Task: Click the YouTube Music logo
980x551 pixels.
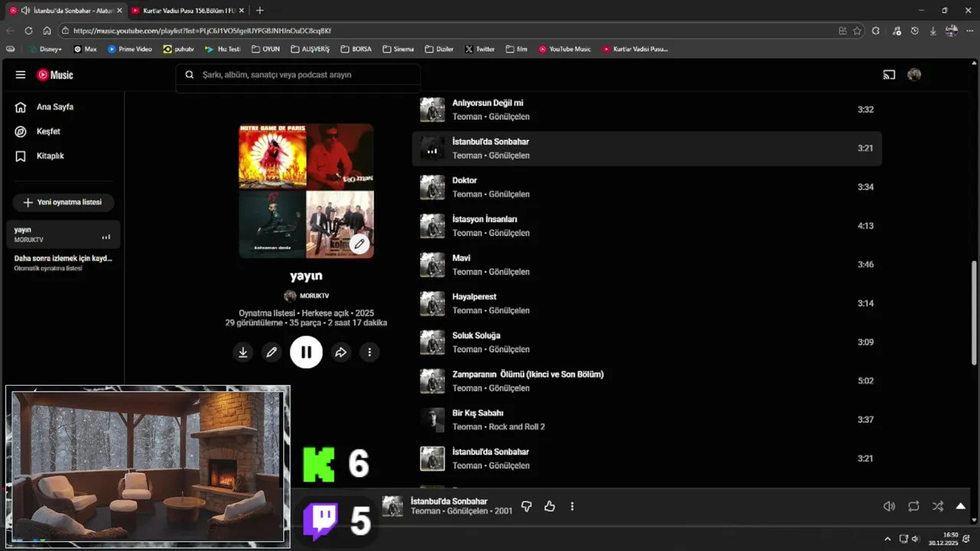Action: point(55,75)
